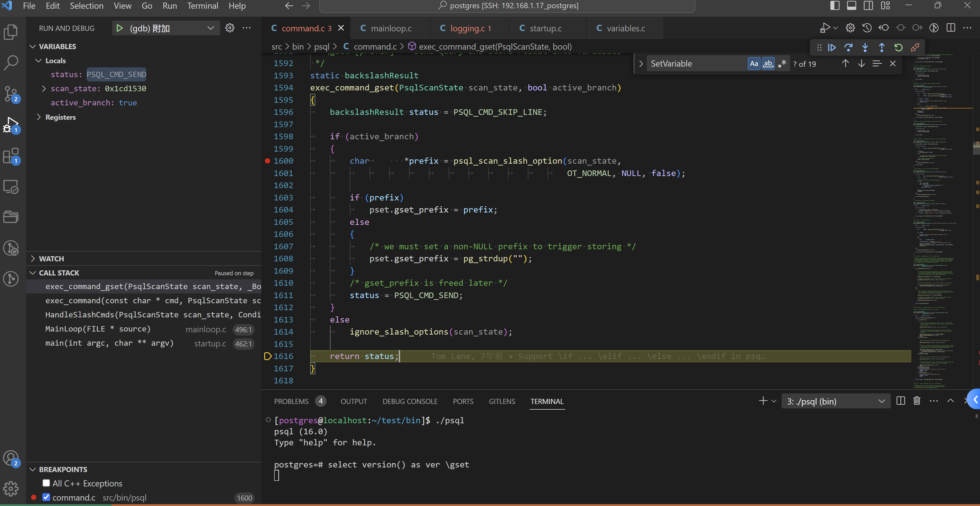Viewport: 980px width, 506px height.
Task: Click the SetVariable find input field
Action: point(696,64)
